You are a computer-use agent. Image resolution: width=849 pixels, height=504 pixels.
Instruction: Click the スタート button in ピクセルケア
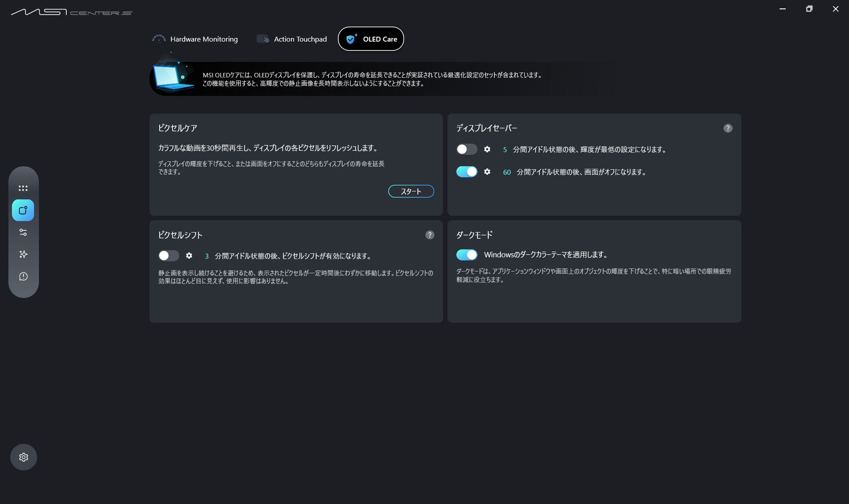tap(411, 191)
